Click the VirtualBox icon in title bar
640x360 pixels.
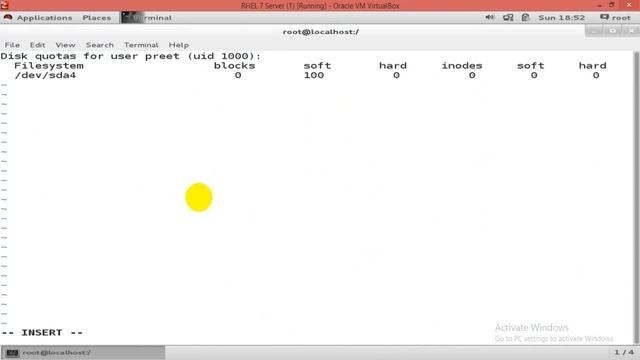pos(4,5)
